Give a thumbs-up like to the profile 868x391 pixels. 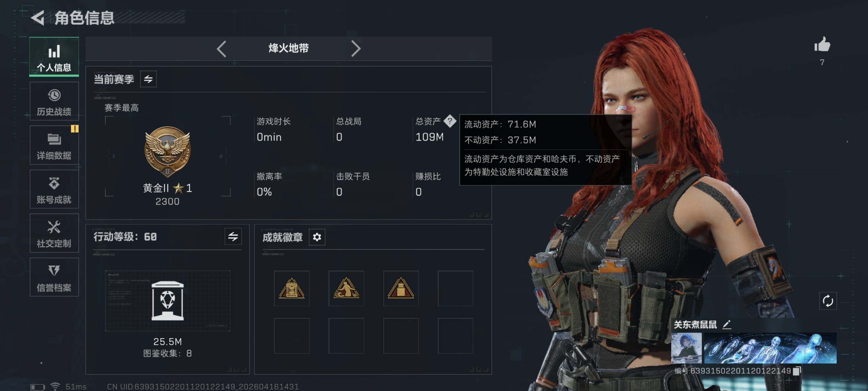tap(822, 44)
